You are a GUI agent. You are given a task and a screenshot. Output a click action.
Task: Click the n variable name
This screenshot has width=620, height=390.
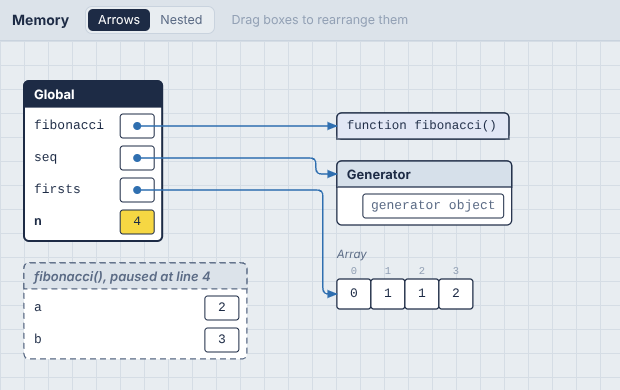point(38,222)
